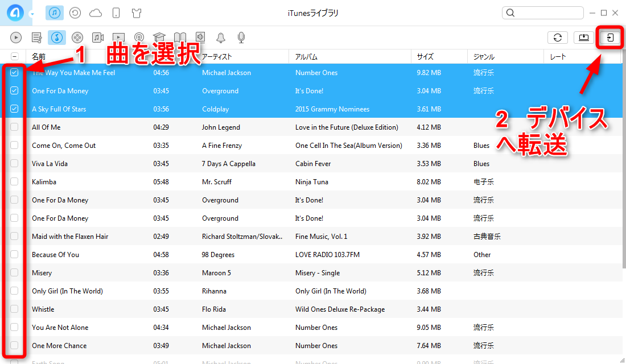Click the album LOVE RADIO 103.7FM
The height and width of the screenshot is (364, 626).
(327, 255)
